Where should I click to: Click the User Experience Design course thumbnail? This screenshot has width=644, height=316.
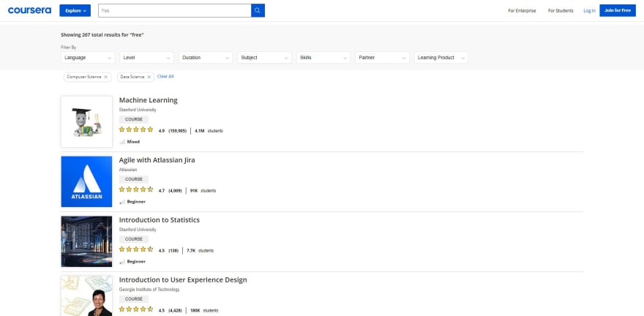click(x=86, y=296)
